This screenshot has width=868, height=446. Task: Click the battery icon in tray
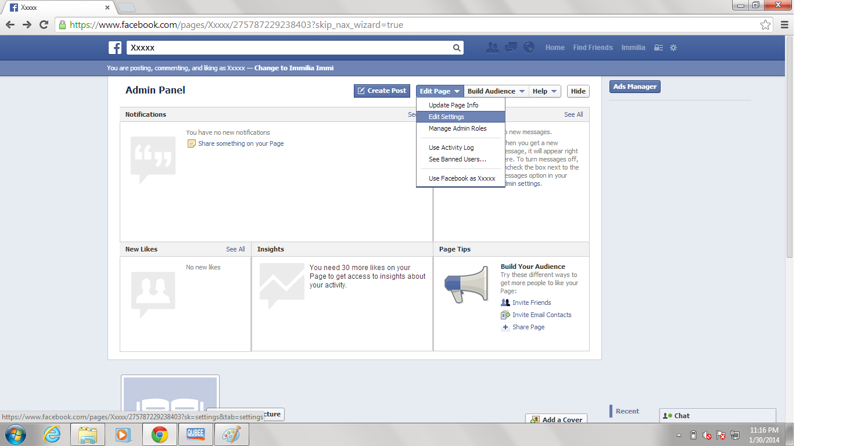coord(693,435)
